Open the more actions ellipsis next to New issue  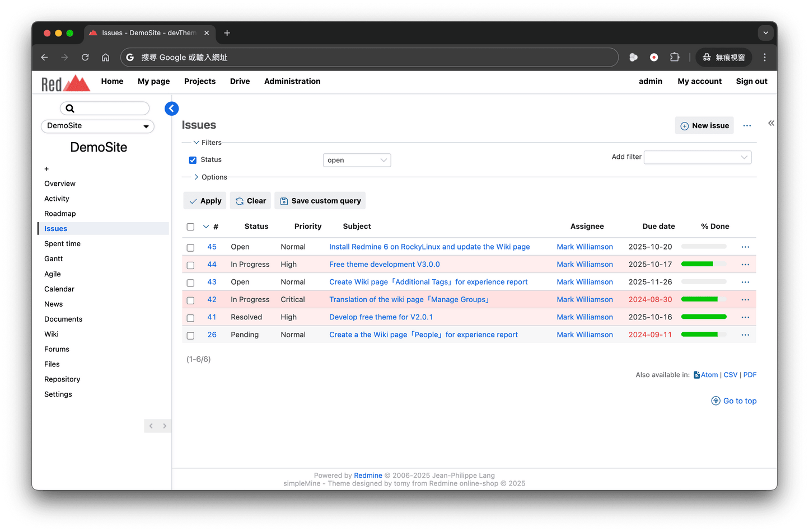(x=747, y=125)
